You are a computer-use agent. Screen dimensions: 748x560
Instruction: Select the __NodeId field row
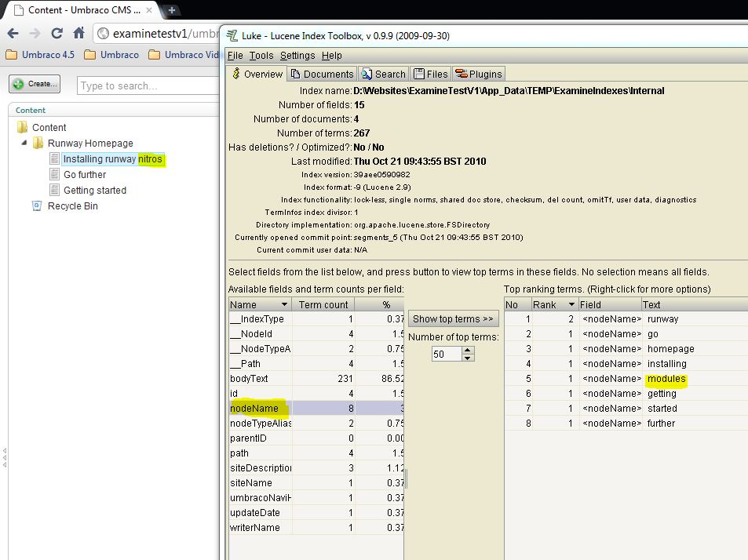(x=316, y=334)
